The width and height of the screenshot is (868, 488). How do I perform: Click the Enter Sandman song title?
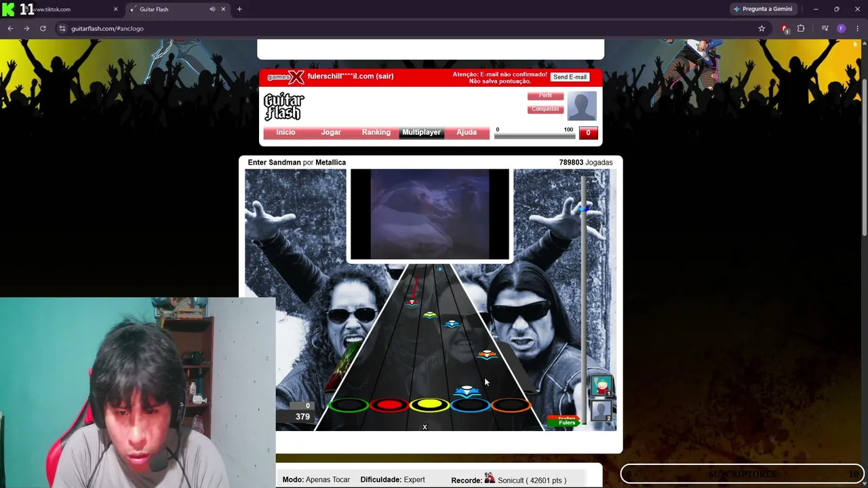[274, 163]
